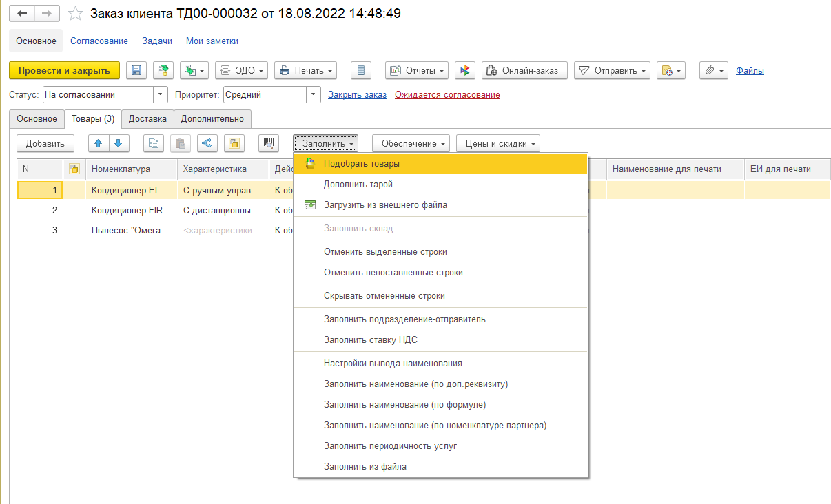Move row down with blue arrow
831x504 pixels.
119,143
